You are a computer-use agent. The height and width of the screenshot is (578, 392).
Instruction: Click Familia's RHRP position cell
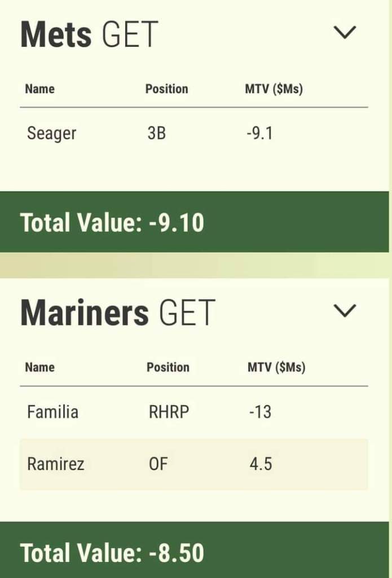pyautogui.click(x=169, y=412)
